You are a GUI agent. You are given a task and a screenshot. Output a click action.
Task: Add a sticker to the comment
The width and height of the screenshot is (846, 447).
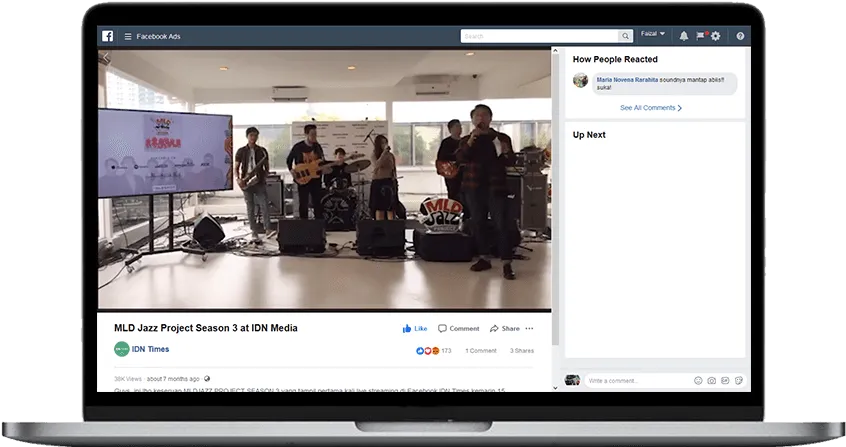(739, 381)
